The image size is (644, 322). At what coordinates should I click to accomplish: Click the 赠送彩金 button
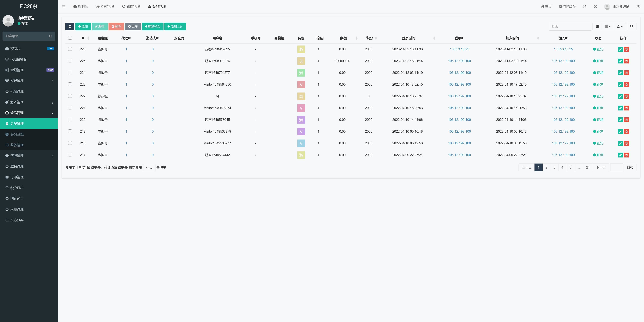[152, 27]
